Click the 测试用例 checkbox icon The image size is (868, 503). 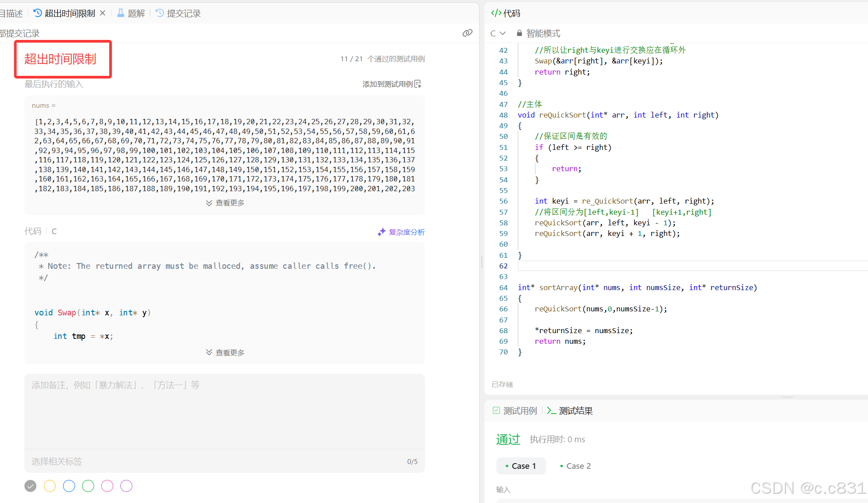(x=496, y=410)
